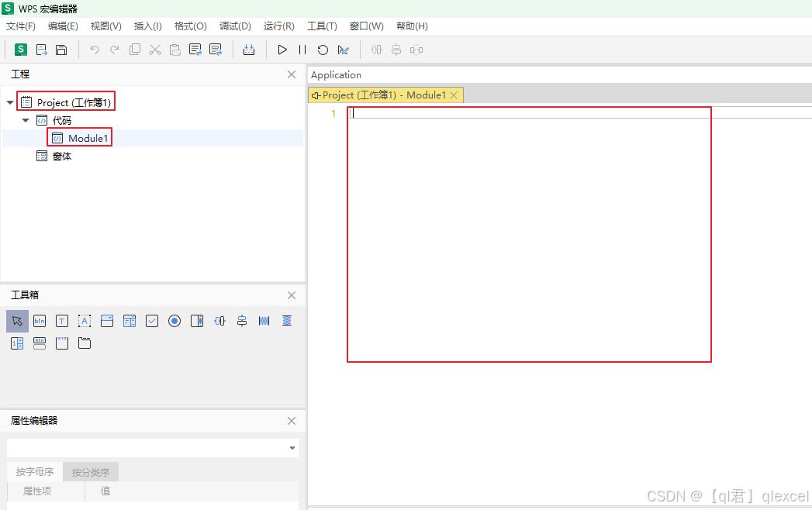Select the vertical spacing stripes icon

287,321
